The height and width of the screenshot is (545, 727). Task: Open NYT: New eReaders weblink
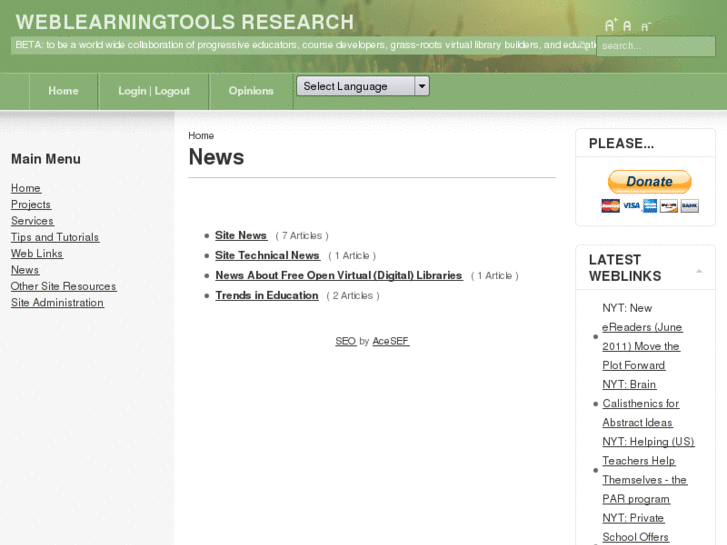(642, 337)
